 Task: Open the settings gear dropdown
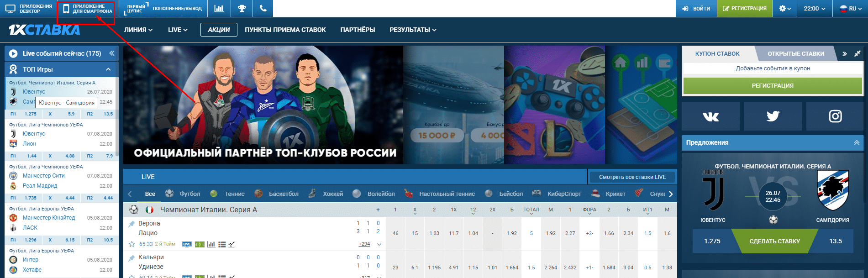[x=784, y=8]
